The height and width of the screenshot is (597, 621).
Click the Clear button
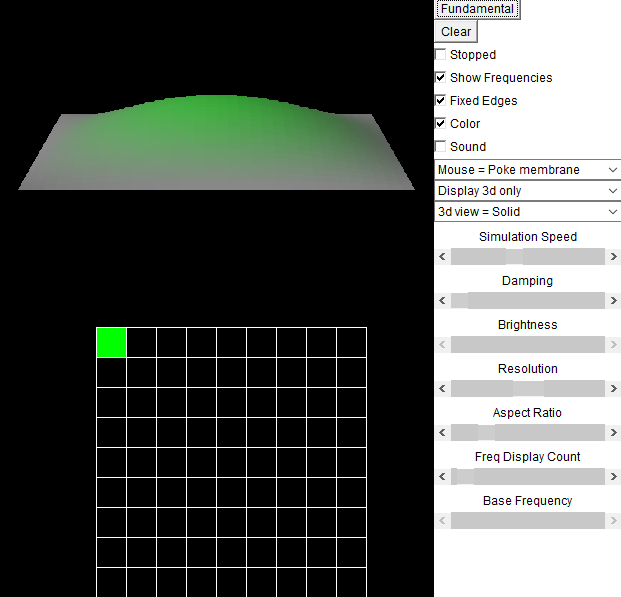tap(456, 32)
